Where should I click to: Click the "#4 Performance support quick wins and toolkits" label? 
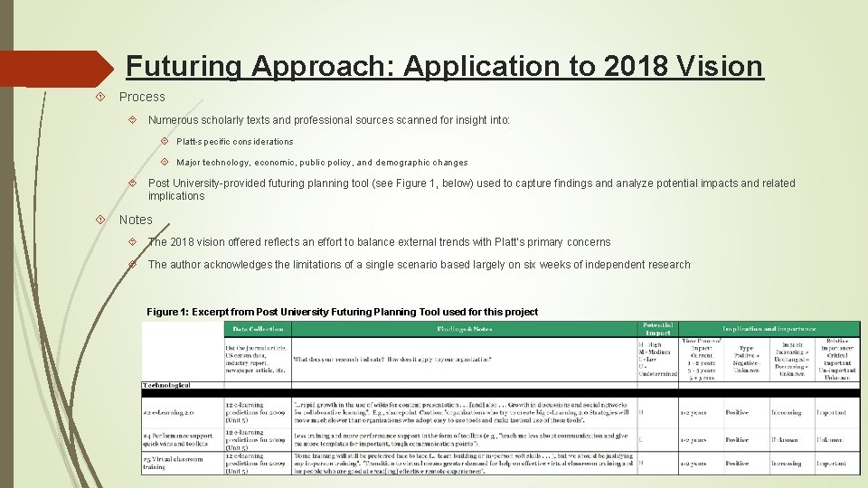click(177, 440)
